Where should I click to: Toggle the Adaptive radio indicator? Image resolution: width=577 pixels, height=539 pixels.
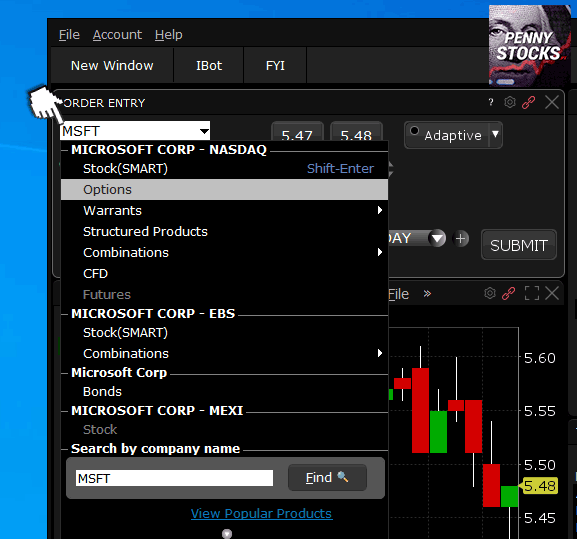pos(414,131)
